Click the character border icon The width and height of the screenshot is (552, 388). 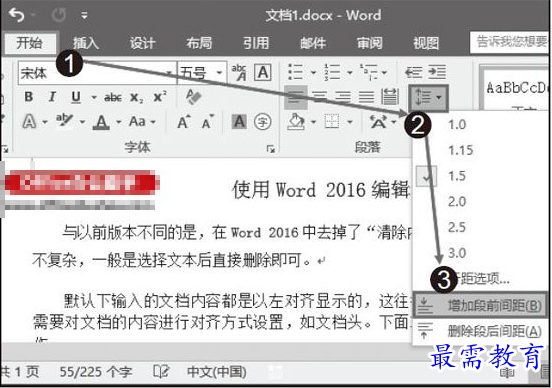pos(263,73)
